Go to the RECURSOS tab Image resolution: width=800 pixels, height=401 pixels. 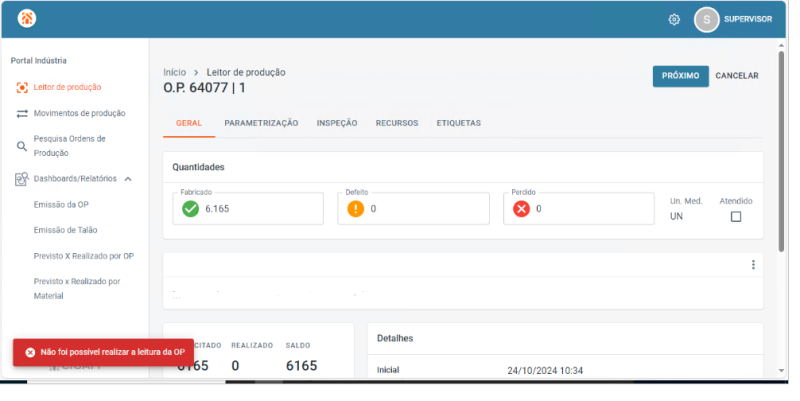click(x=397, y=123)
